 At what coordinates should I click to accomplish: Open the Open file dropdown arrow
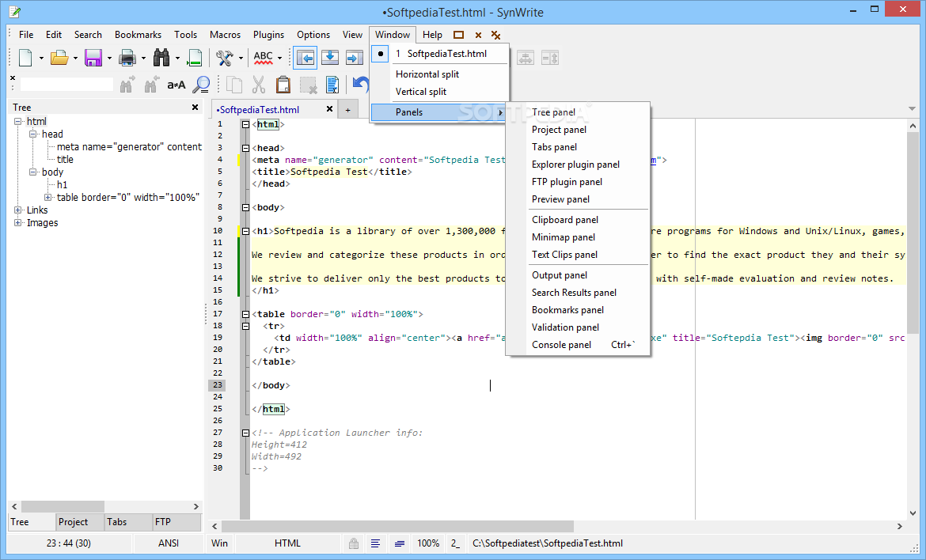[x=75, y=58]
